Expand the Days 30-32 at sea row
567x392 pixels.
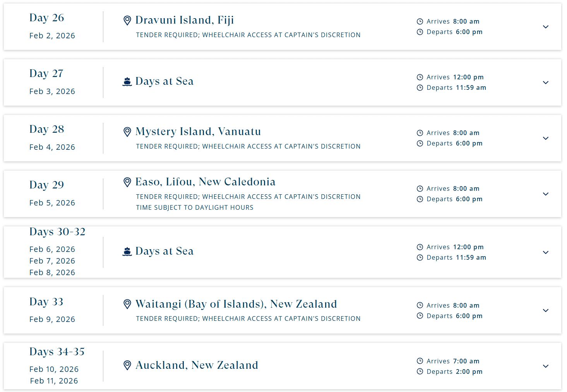tap(546, 252)
